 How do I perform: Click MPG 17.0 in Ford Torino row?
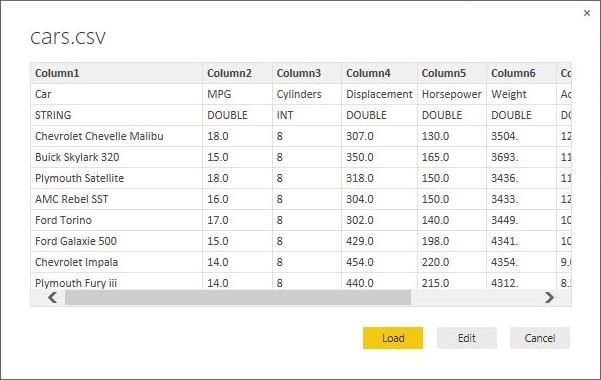click(x=237, y=220)
